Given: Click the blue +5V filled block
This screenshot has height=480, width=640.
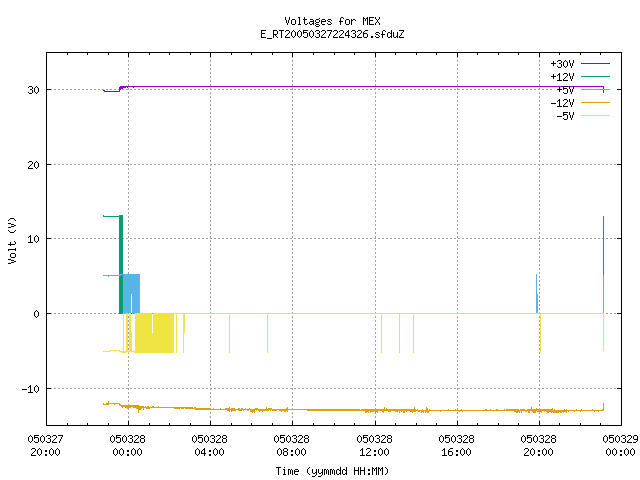Looking at the screenshot, I should [x=131, y=293].
